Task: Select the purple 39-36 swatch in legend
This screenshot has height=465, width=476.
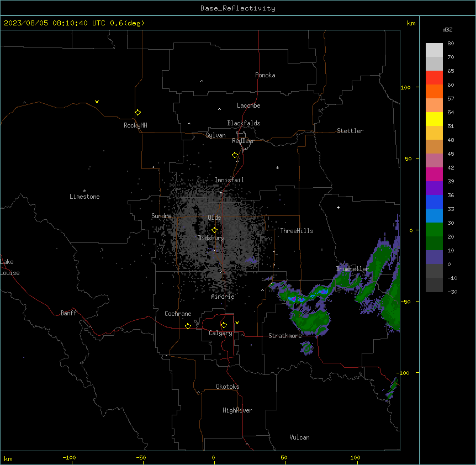Action: coord(434,188)
